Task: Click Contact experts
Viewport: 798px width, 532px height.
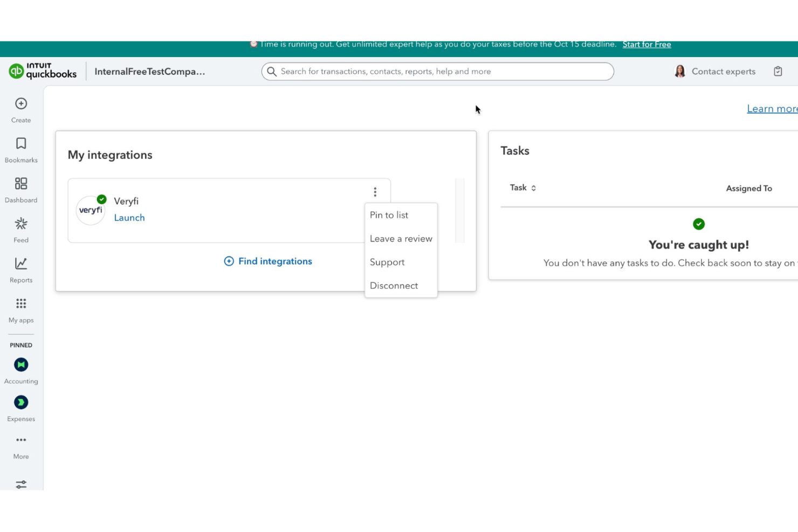Action: (x=723, y=71)
